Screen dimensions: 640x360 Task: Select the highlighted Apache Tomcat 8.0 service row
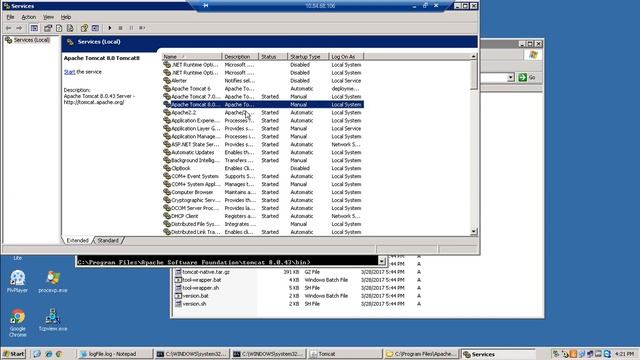click(x=263, y=104)
